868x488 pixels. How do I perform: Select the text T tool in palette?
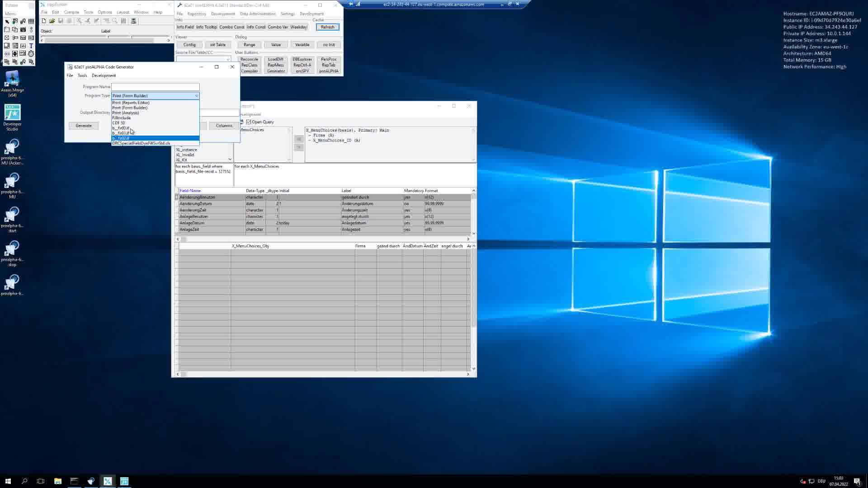(x=31, y=46)
